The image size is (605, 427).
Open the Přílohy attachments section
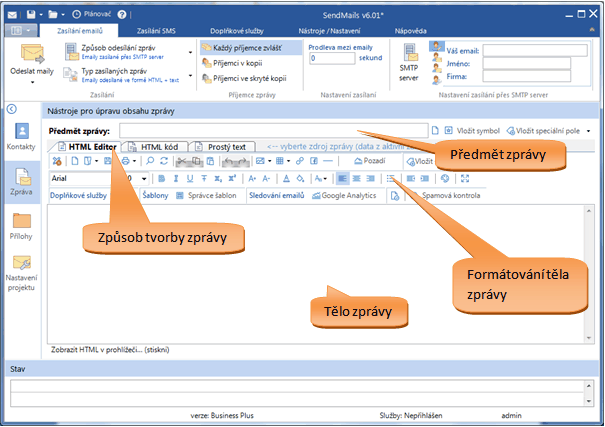[21, 226]
